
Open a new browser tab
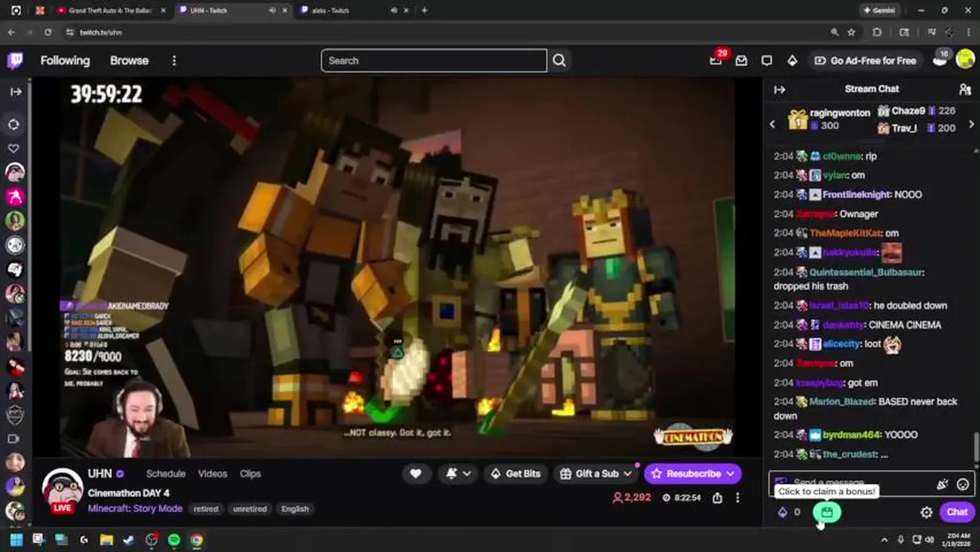pos(425,11)
